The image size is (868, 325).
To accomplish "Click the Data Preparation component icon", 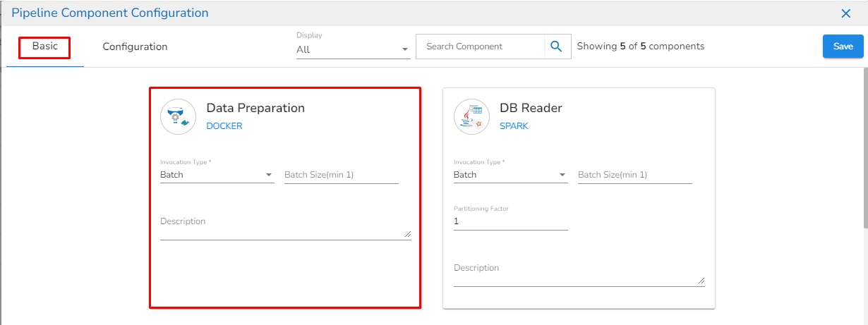I will pyautogui.click(x=178, y=116).
